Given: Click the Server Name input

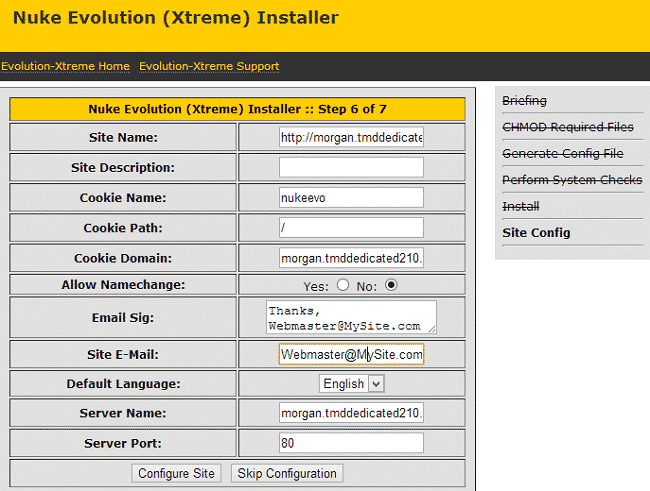Looking at the screenshot, I should [x=351, y=413].
